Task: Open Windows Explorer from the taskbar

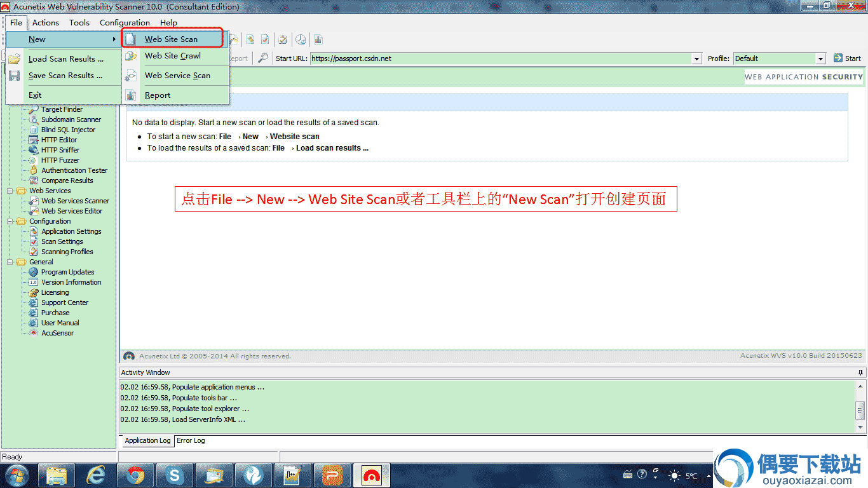Action: click(57, 475)
